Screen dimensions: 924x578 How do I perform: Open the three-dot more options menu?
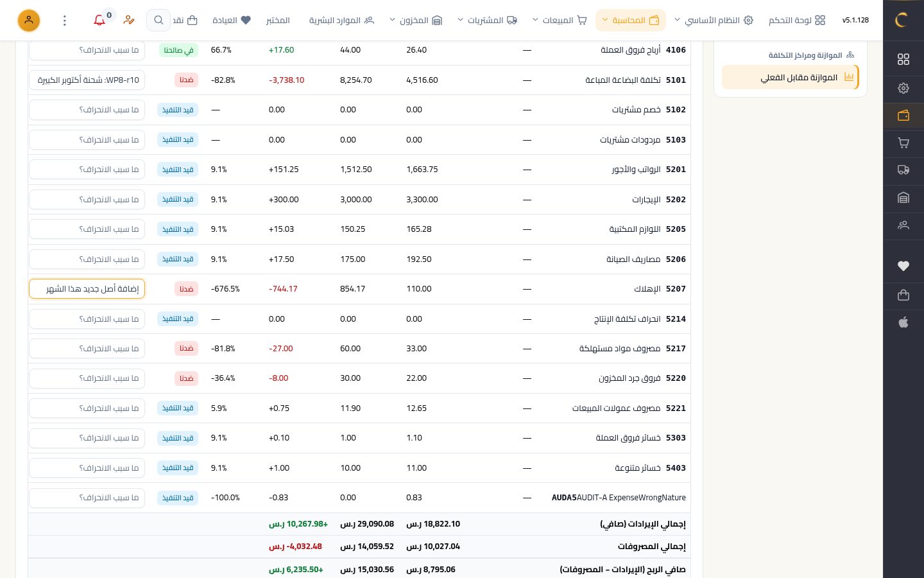coord(65,21)
